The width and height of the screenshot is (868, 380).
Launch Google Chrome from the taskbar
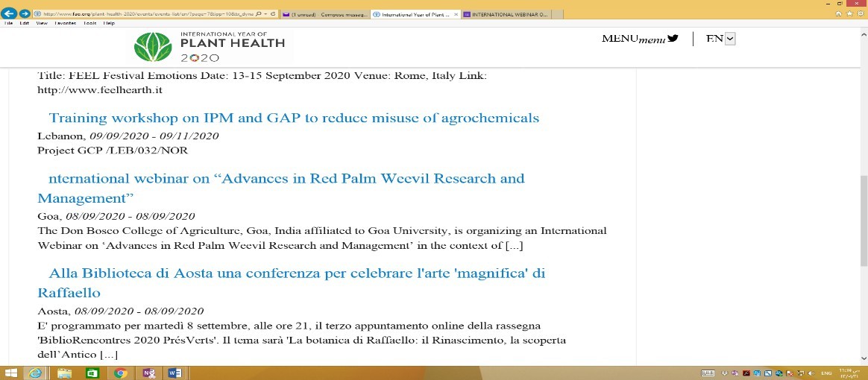(121, 373)
